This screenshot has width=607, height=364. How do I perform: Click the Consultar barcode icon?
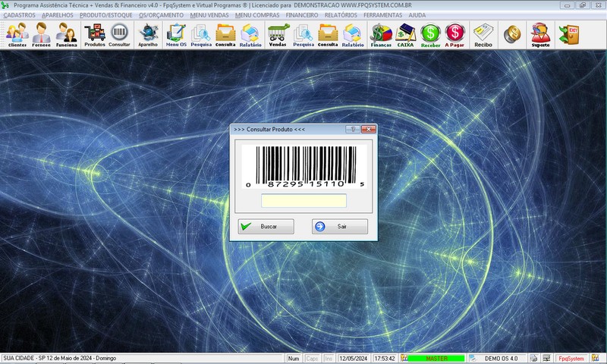pos(119,34)
